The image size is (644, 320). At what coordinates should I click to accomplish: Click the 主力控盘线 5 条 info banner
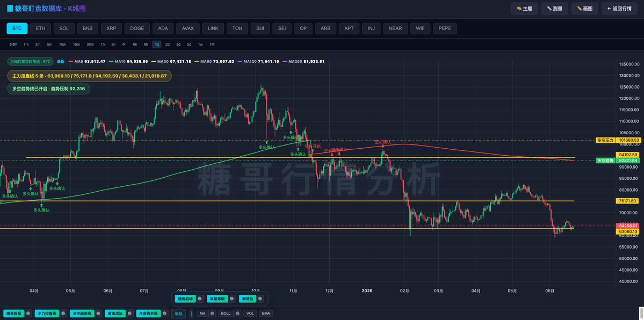(90, 76)
